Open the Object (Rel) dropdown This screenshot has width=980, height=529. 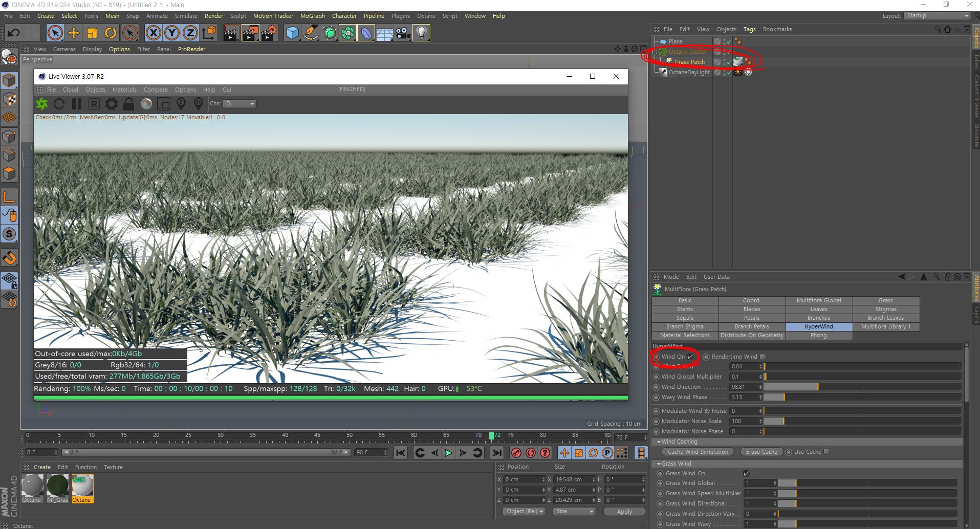pyautogui.click(x=525, y=512)
